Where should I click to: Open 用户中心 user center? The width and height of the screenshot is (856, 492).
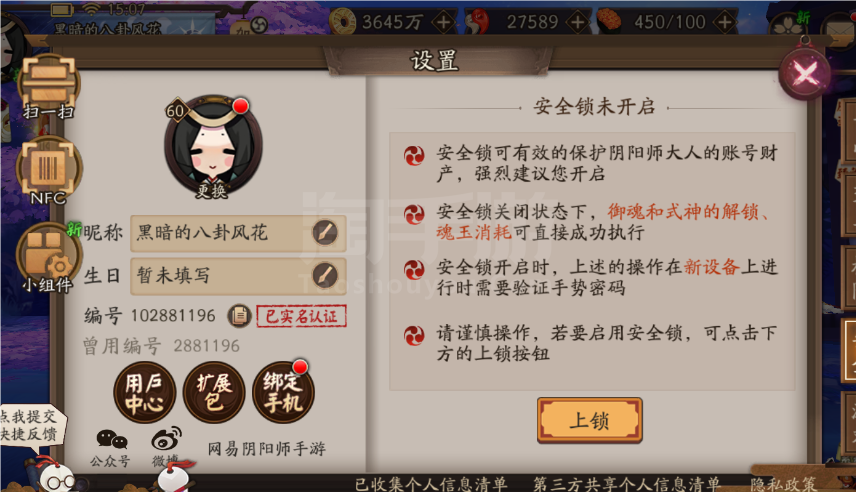click(145, 393)
